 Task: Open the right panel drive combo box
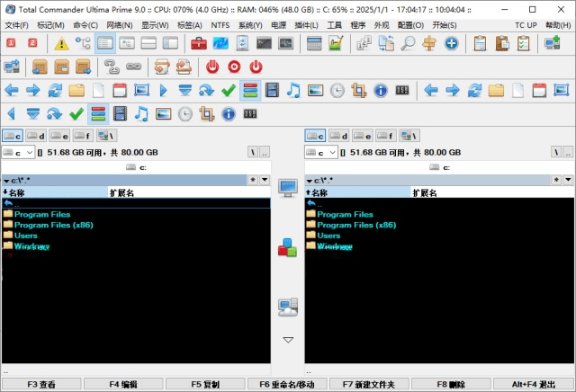click(x=320, y=153)
